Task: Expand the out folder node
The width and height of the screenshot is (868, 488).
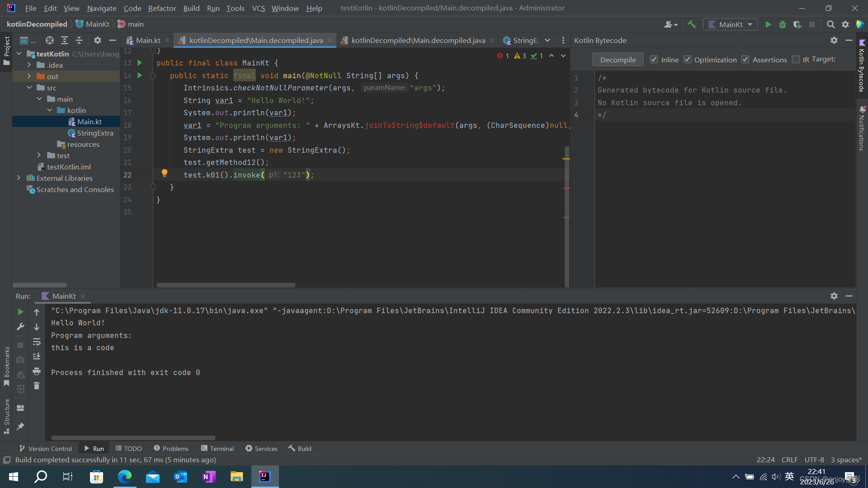Action: click(x=29, y=76)
